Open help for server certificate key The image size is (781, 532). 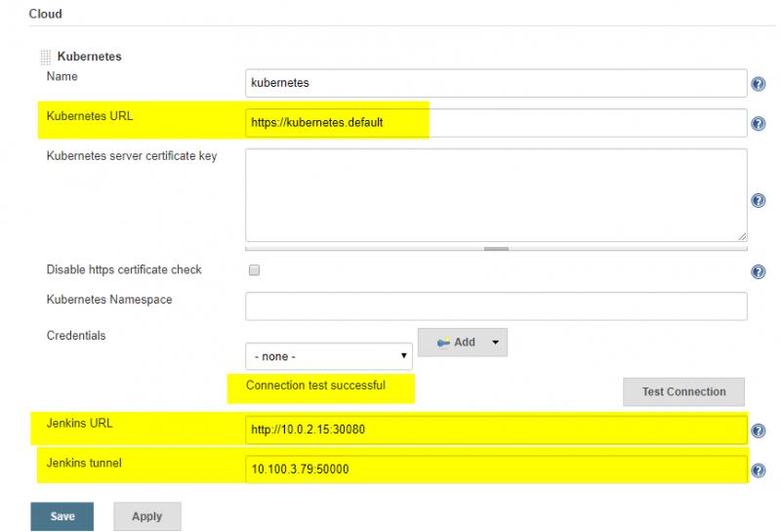pyautogui.click(x=759, y=200)
